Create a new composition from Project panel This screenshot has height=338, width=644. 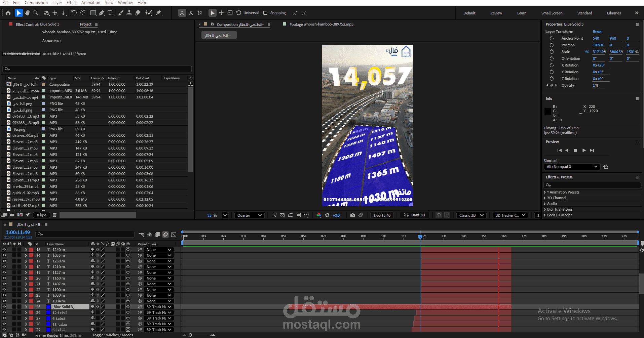20,215
